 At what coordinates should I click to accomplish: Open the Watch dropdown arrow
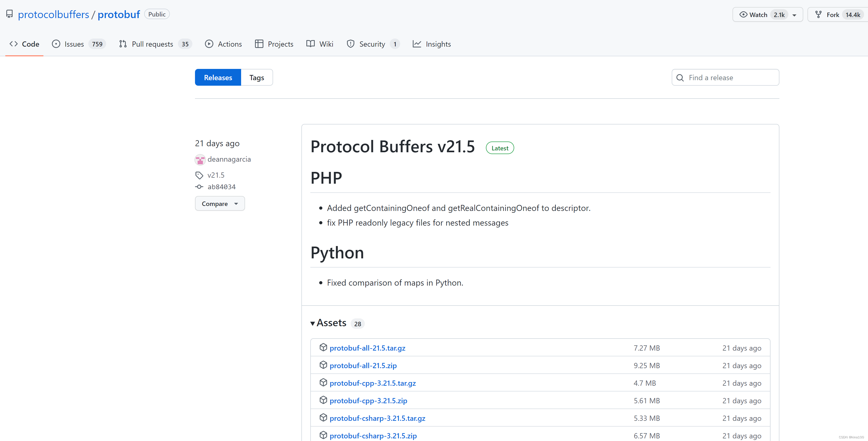coord(794,15)
